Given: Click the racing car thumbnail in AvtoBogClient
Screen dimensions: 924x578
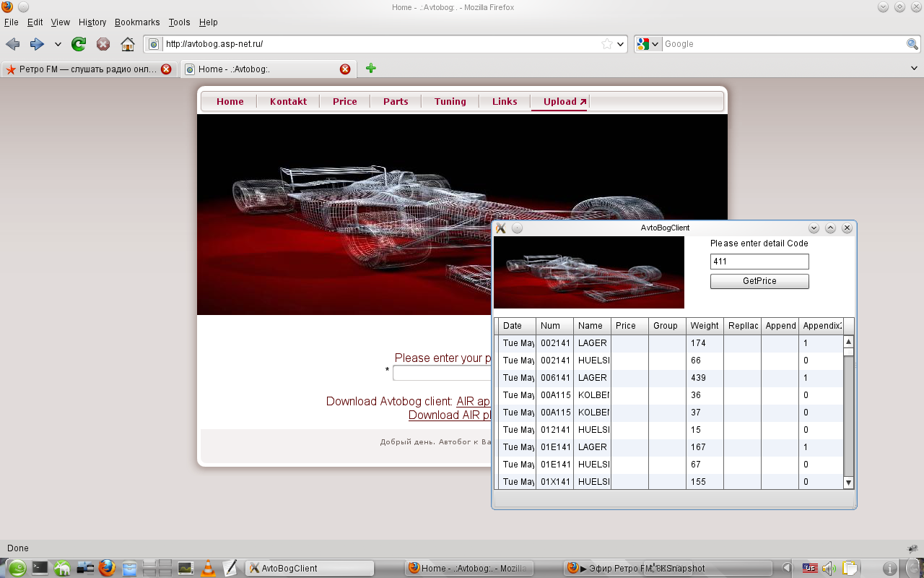Looking at the screenshot, I should [589, 272].
